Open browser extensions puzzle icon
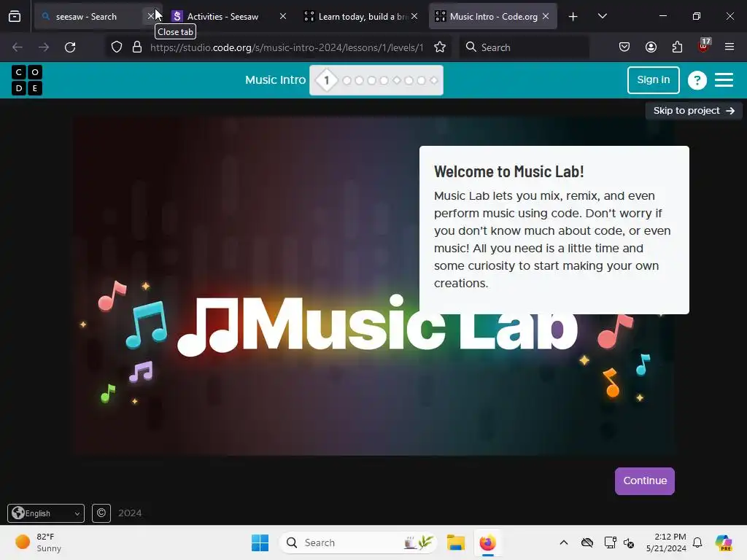This screenshot has width=747, height=560. point(677,47)
